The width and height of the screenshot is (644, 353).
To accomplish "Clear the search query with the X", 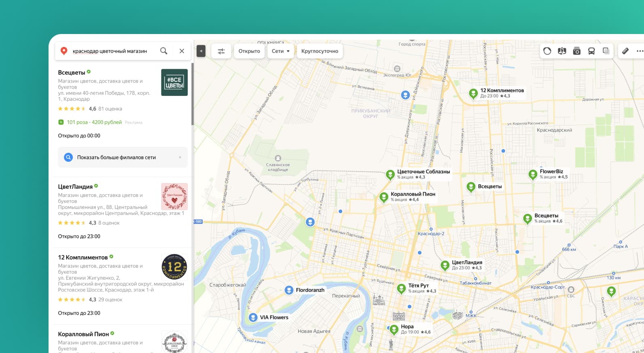I will click(182, 51).
